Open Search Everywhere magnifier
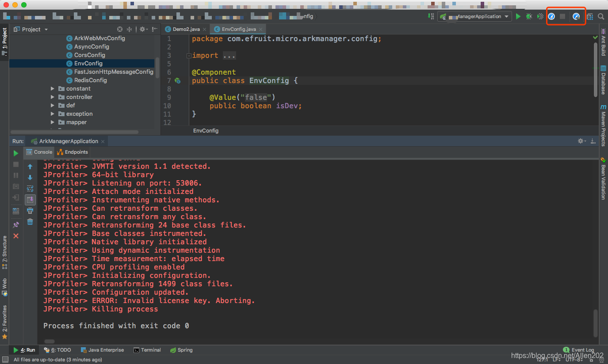Image resolution: width=608 pixels, height=364 pixels. (x=601, y=16)
